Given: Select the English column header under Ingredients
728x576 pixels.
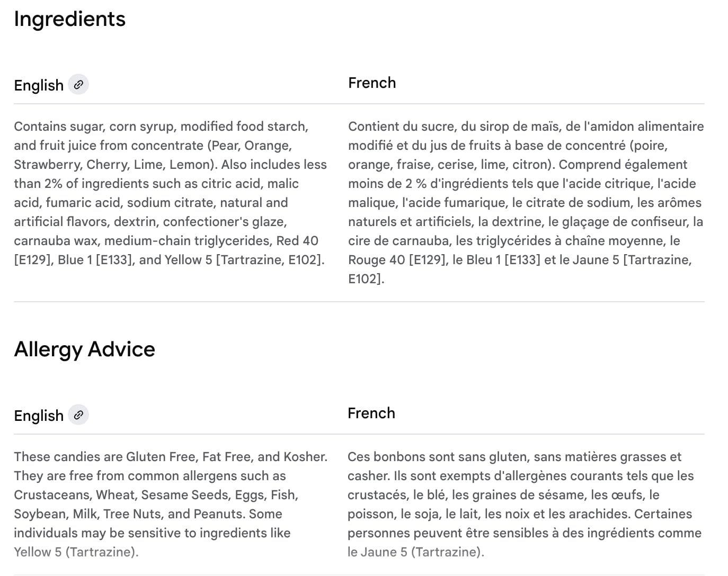Looking at the screenshot, I should 39,85.
